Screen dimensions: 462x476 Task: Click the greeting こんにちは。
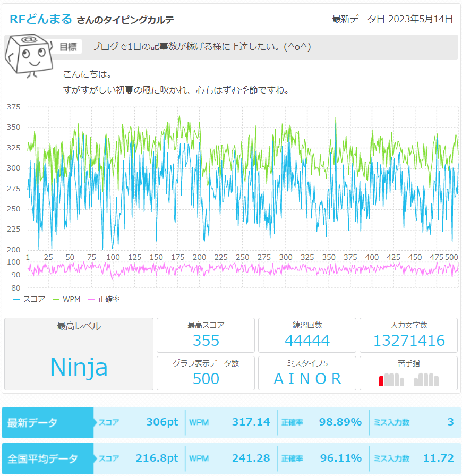[x=87, y=74]
